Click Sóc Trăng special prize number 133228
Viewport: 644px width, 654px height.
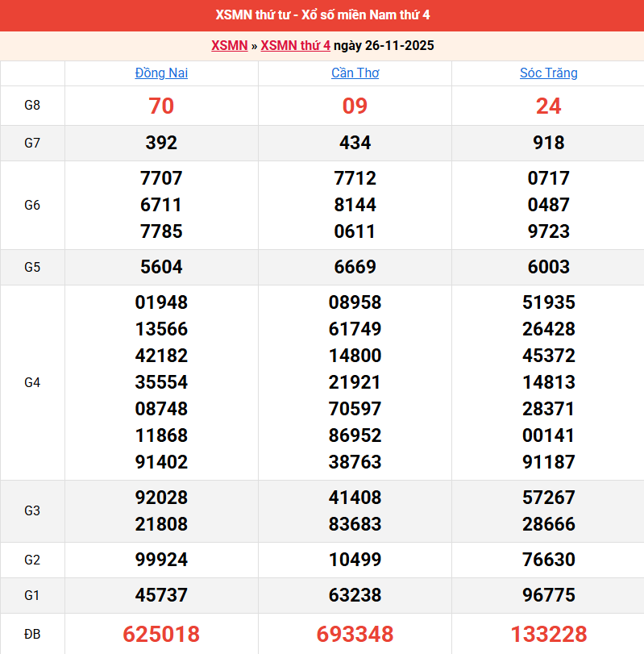[x=548, y=634]
